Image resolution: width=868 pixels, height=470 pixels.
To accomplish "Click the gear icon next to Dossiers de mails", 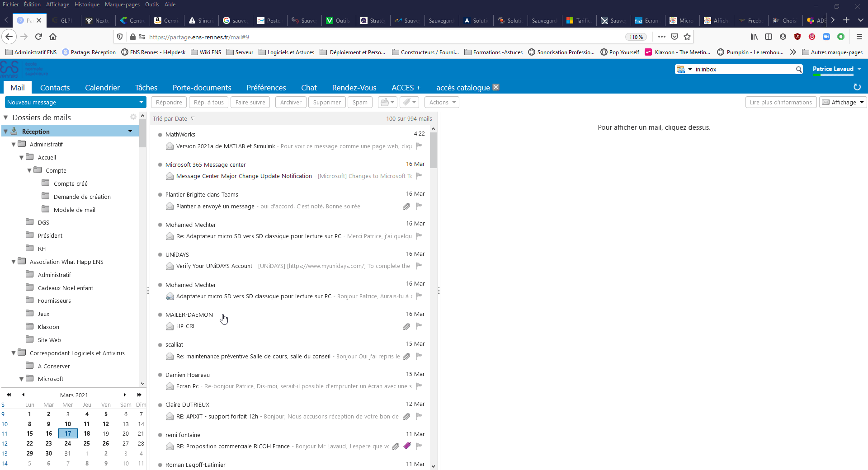I will coord(133,117).
